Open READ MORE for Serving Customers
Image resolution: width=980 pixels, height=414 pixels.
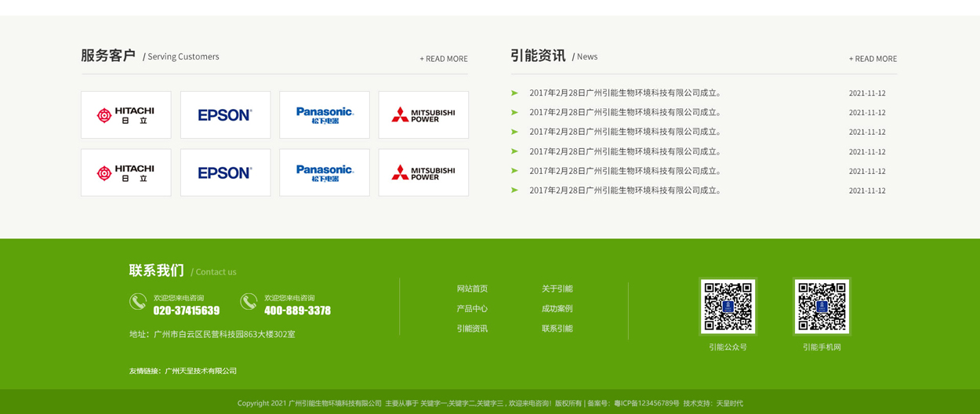point(444,59)
